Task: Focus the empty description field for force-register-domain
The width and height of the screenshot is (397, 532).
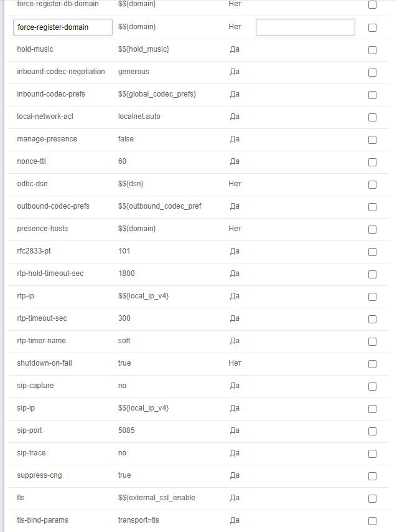Action: (x=305, y=27)
